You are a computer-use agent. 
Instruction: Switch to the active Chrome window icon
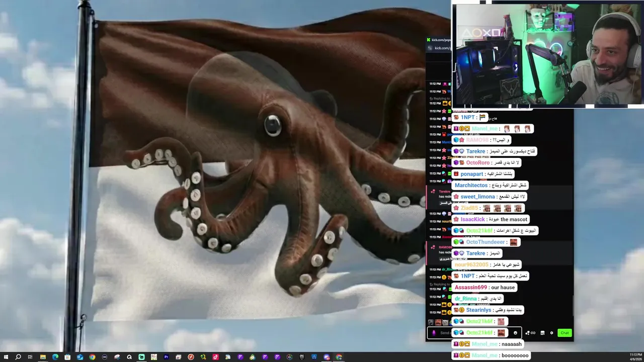pos(339,357)
